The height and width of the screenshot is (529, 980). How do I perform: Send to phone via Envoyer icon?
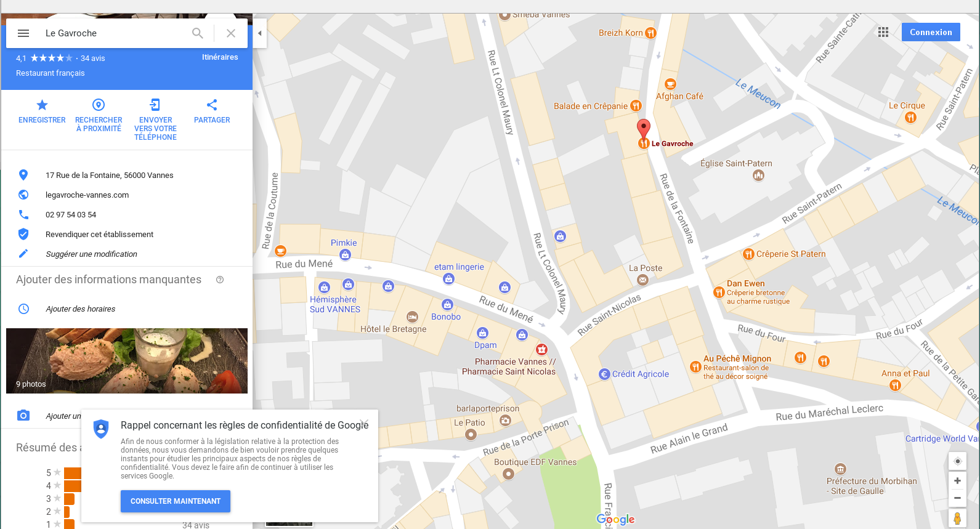click(x=155, y=105)
